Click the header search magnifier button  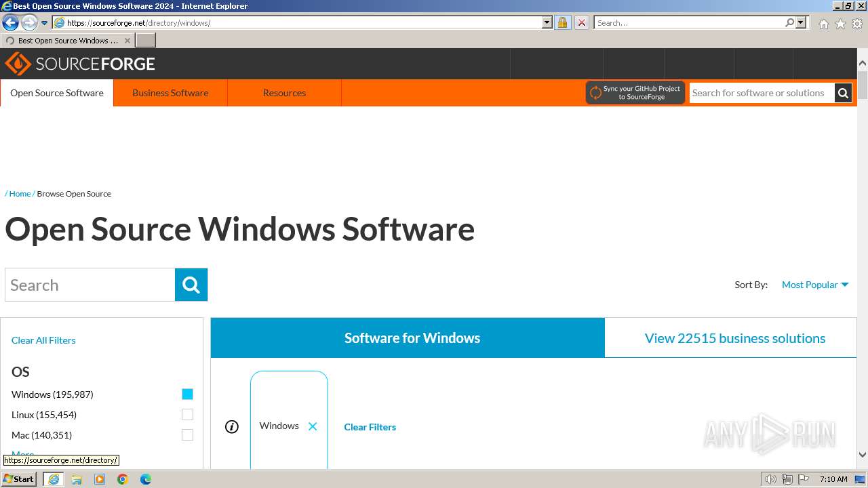click(843, 93)
